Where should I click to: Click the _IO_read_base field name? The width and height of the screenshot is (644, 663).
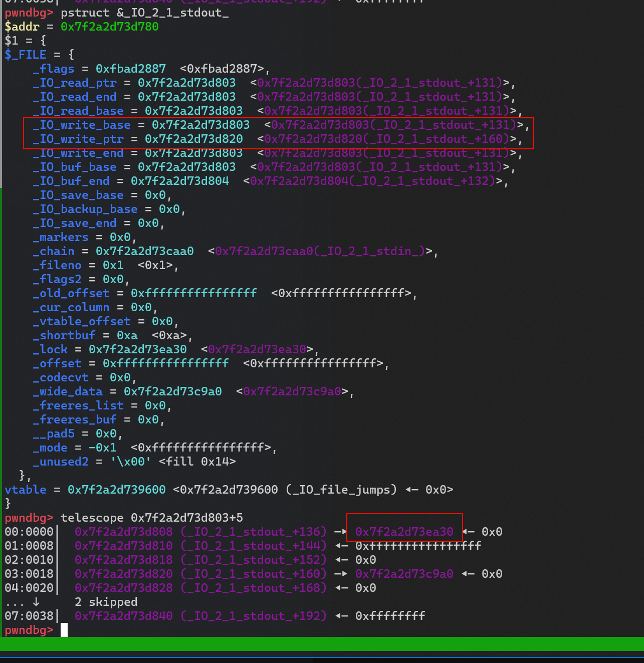78,111
